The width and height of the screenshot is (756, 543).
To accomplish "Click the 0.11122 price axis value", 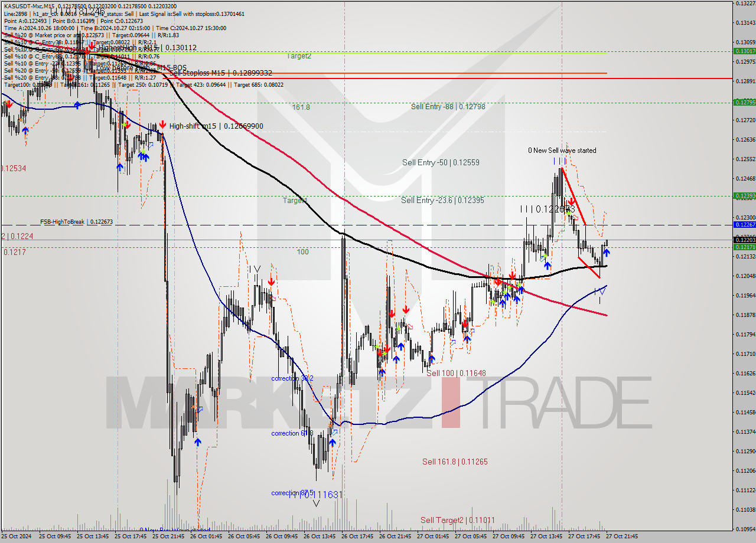I will pos(746,490).
